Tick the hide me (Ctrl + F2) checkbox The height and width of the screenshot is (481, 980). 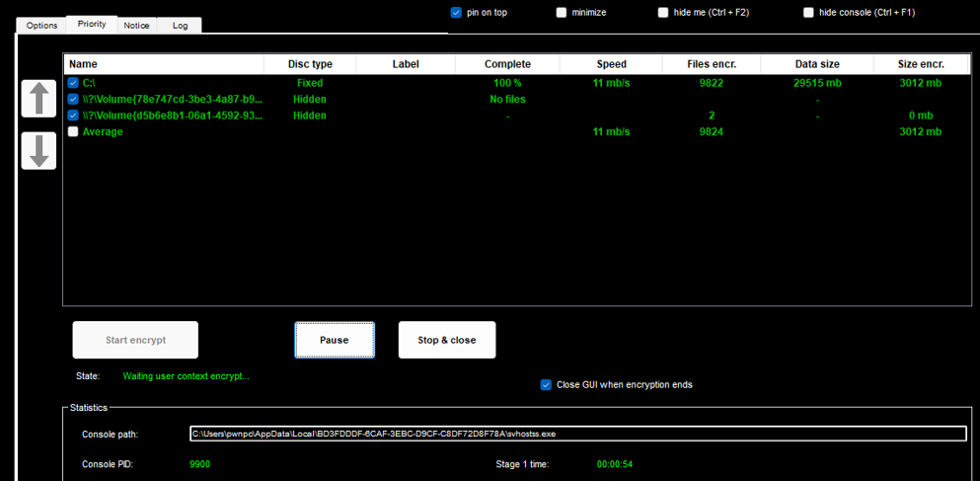[x=663, y=13]
